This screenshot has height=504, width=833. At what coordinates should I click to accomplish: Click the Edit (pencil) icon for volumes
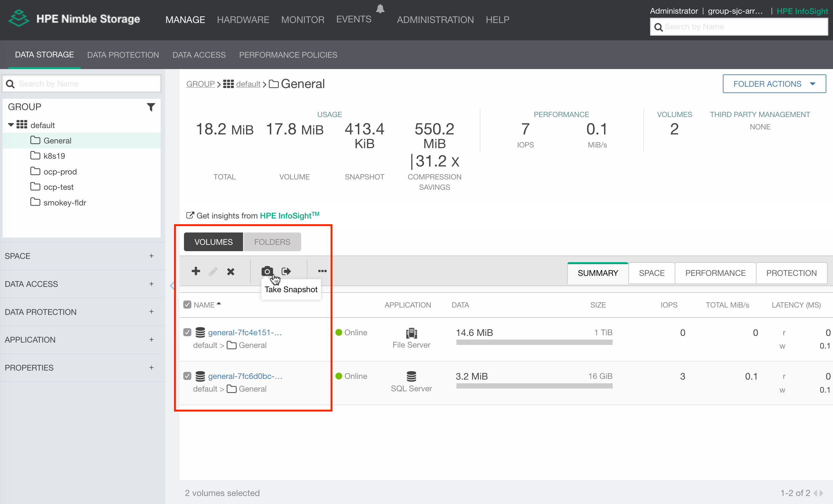tap(213, 271)
